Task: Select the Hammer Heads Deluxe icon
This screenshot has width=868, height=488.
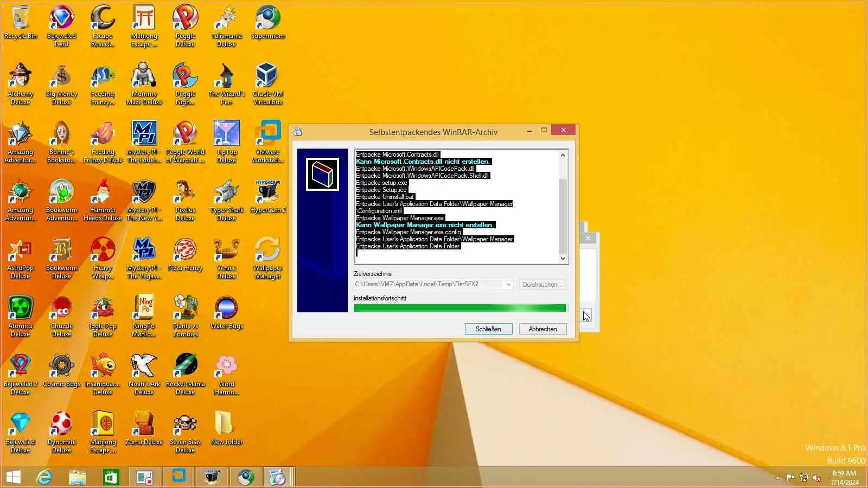Action: pos(103,200)
